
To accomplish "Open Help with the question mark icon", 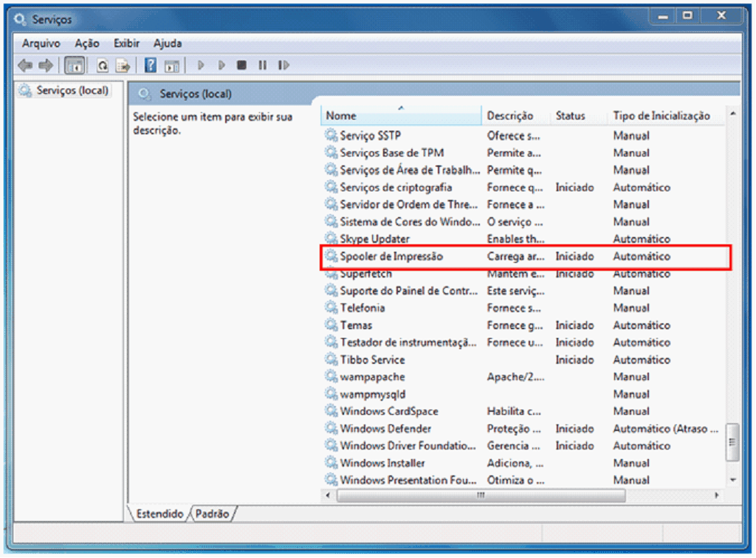I will [151, 66].
